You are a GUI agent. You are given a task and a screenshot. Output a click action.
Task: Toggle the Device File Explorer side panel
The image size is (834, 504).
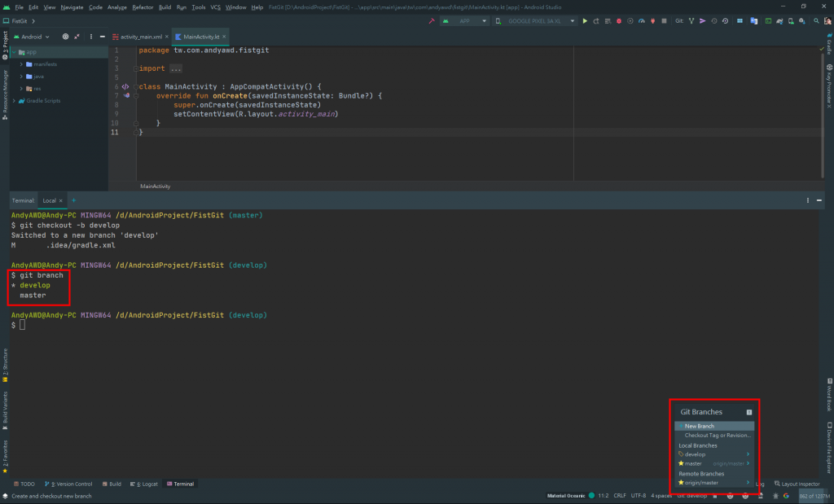pos(829,448)
